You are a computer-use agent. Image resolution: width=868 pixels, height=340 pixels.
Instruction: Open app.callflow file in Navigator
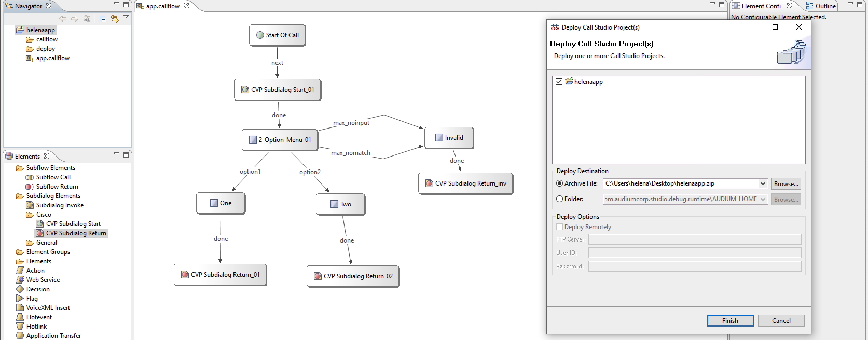(x=48, y=58)
